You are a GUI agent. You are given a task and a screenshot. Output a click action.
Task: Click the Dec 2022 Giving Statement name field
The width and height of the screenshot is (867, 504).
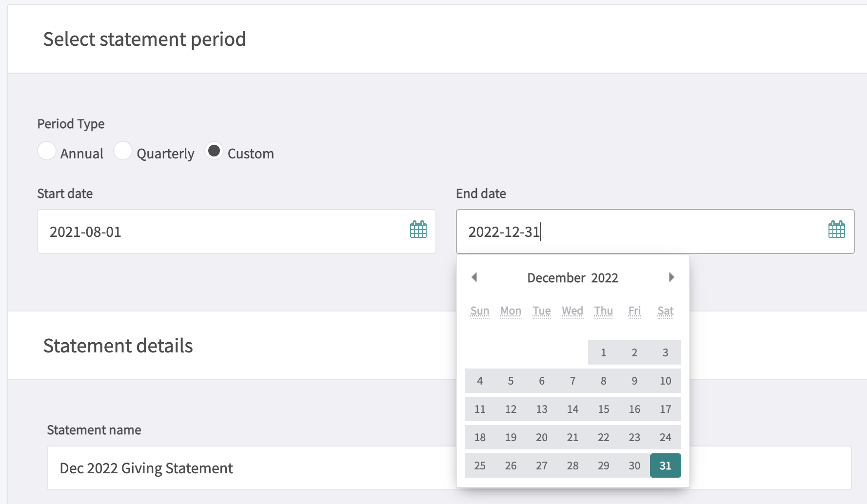(244, 468)
